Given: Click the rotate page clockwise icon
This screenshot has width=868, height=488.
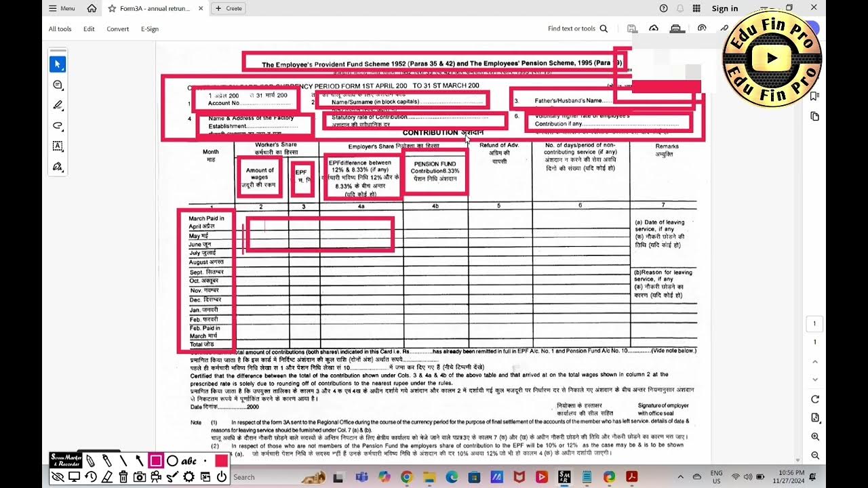Looking at the screenshot, I should (815, 399).
